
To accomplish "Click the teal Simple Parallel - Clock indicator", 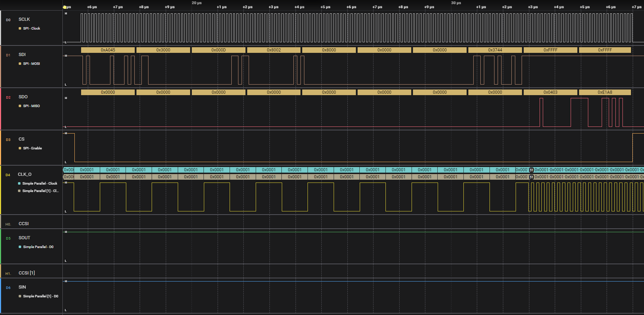I will 19,184.
